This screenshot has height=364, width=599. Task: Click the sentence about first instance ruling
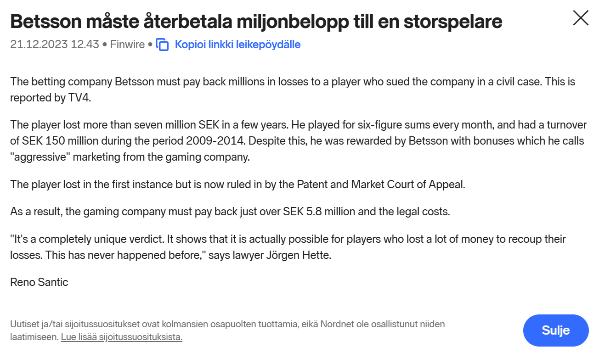pyautogui.click(x=238, y=185)
